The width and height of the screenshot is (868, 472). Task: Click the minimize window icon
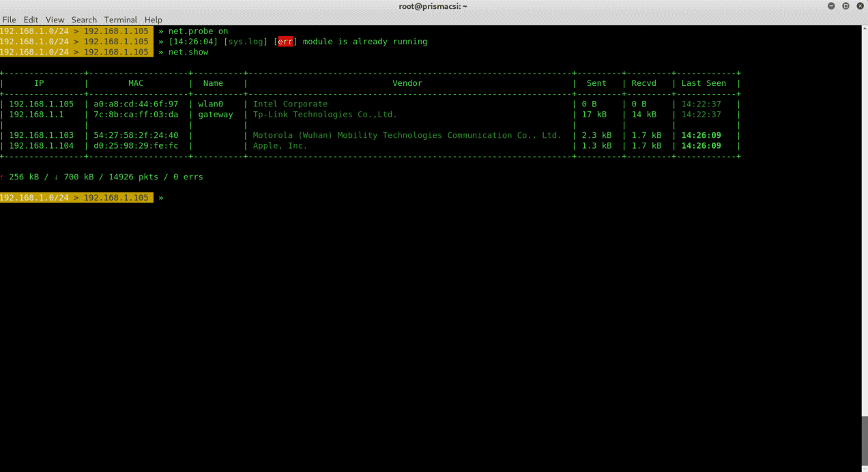click(830, 5)
